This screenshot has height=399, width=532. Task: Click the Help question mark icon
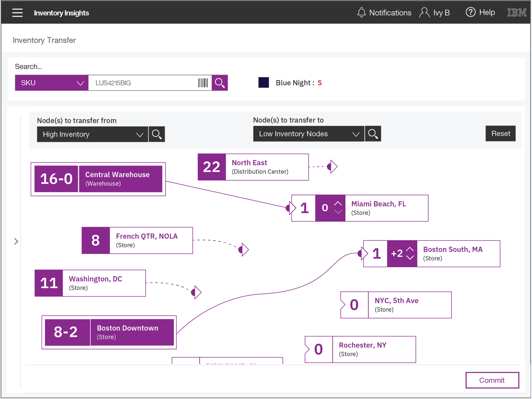coord(470,12)
